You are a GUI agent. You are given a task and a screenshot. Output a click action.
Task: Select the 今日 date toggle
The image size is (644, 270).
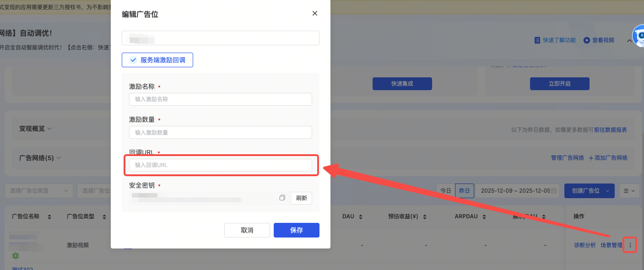pos(446,191)
